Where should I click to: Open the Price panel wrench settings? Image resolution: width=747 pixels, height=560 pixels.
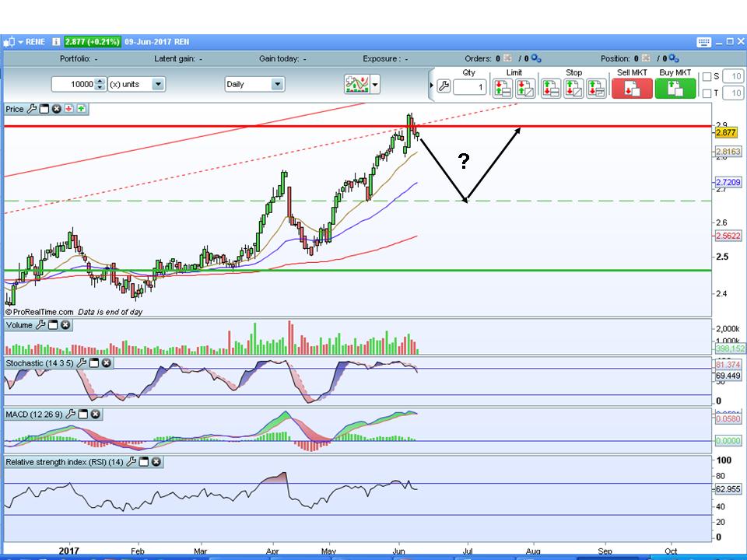32,109
